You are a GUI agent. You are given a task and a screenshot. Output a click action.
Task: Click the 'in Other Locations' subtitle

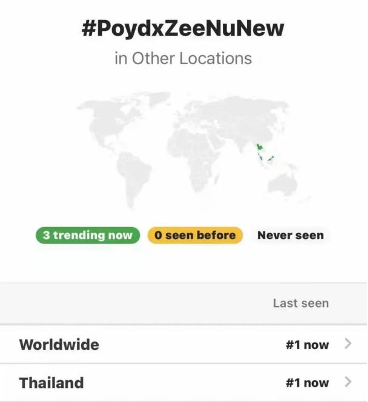click(183, 58)
